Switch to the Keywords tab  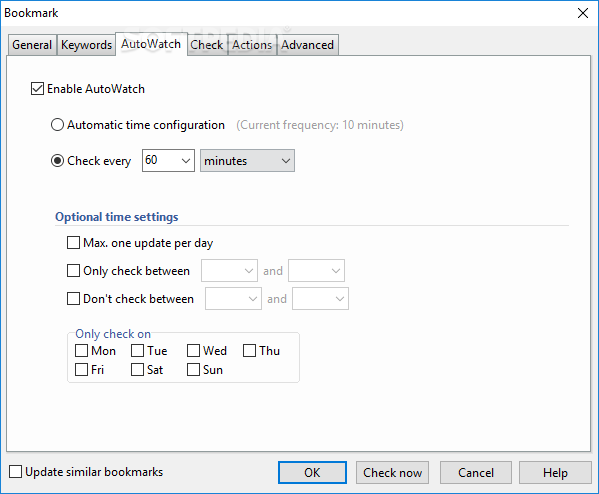86,45
